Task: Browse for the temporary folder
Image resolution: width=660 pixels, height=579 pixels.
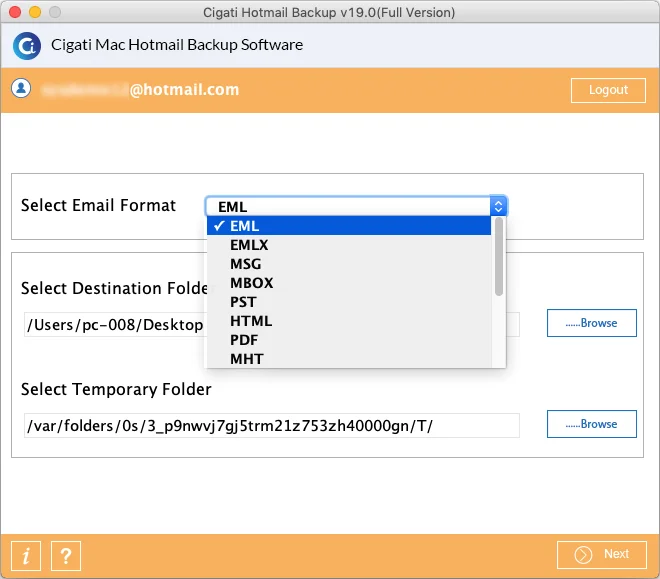Action: (x=591, y=424)
